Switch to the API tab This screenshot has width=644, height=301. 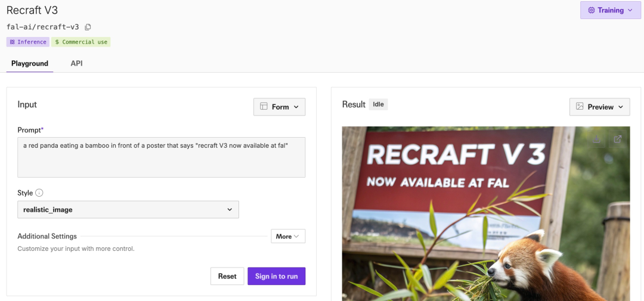(76, 63)
